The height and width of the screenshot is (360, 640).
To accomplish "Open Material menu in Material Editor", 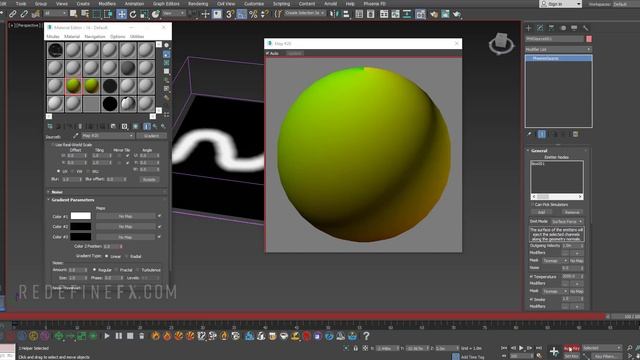I will tap(72, 36).
